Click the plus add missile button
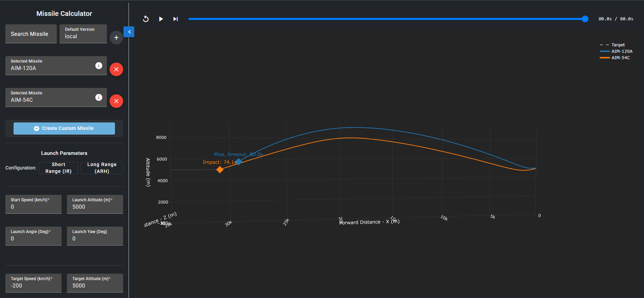This screenshot has height=298, width=644. click(x=116, y=38)
